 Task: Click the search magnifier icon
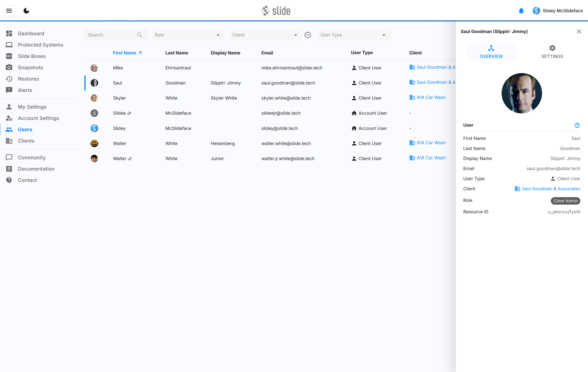(x=140, y=35)
